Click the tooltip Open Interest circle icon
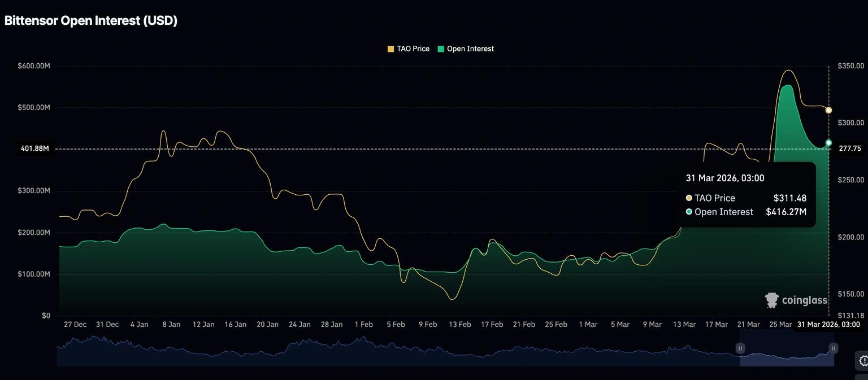This screenshot has height=380, width=868. coord(689,212)
